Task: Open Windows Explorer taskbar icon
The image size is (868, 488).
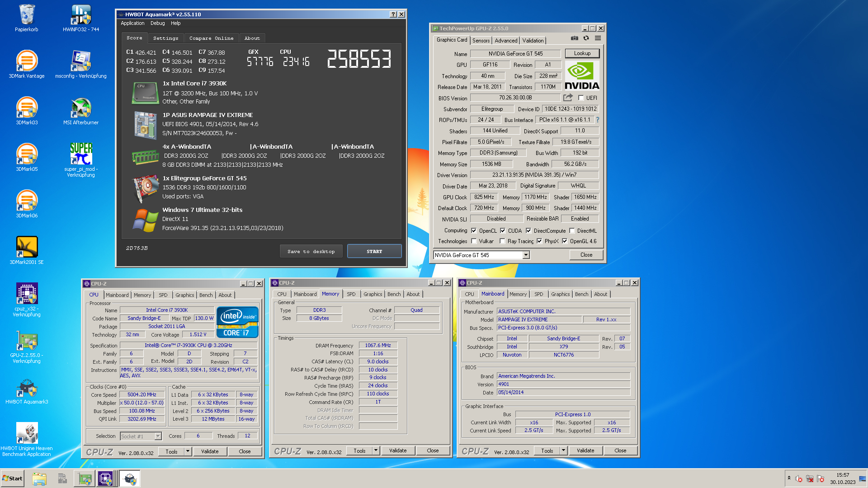Action: [39, 479]
